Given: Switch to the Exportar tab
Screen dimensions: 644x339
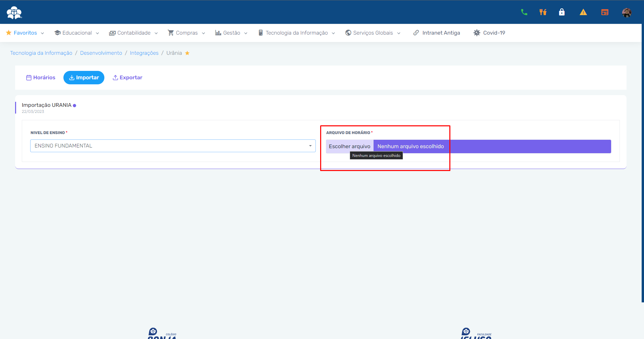Looking at the screenshot, I should [x=128, y=78].
